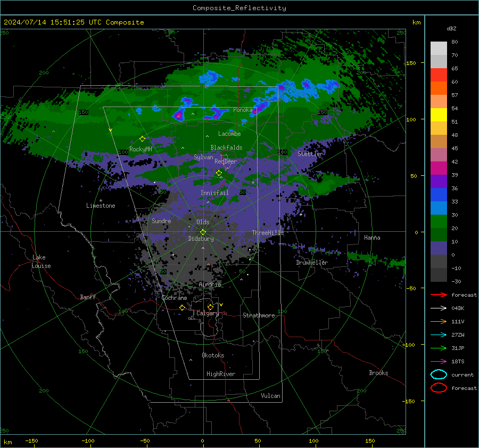Click the ThreeHills town label
The image size is (479, 448).
click(268, 233)
